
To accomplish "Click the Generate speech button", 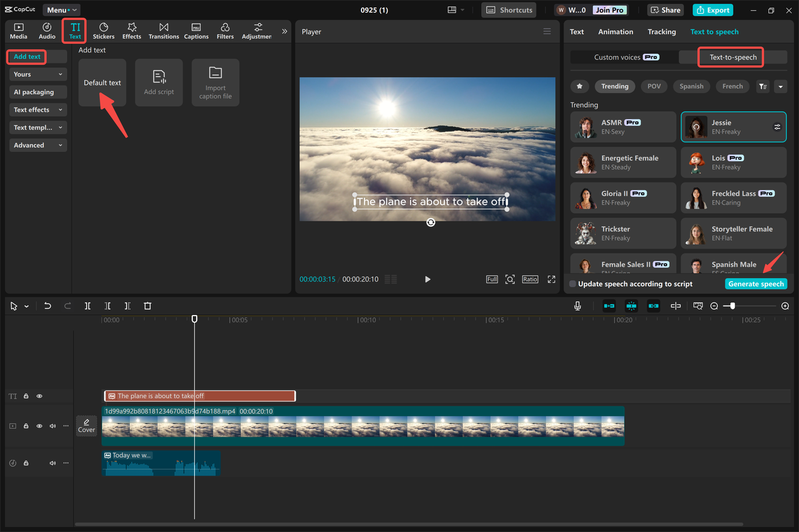I will [756, 284].
